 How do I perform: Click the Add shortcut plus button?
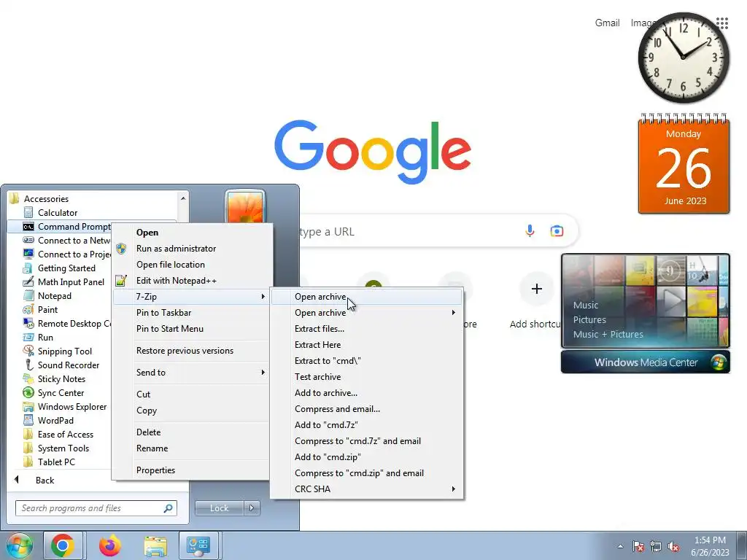[537, 289]
